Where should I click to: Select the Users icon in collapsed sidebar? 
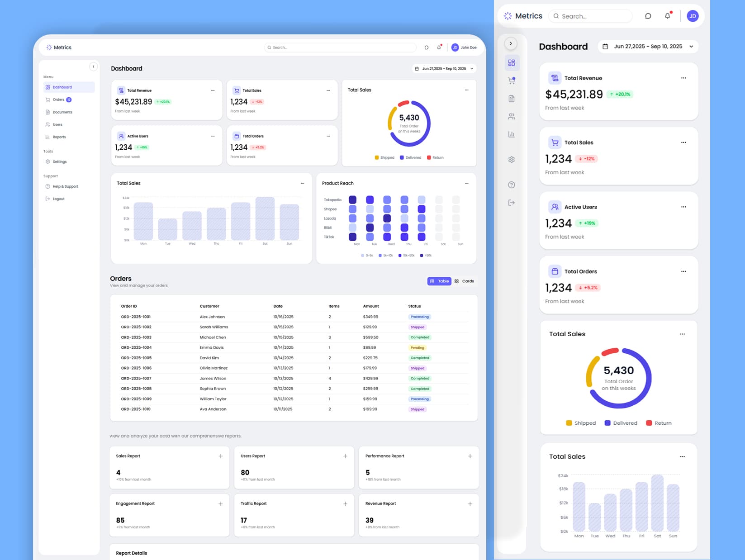tap(512, 116)
